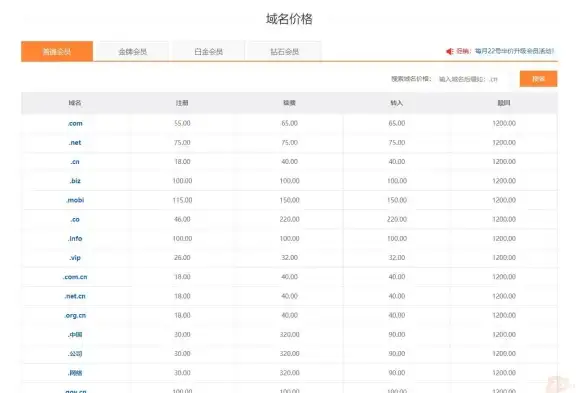The height and width of the screenshot is (393, 588).
Task: Open the .公司 domain link
Action: pos(75,354)
